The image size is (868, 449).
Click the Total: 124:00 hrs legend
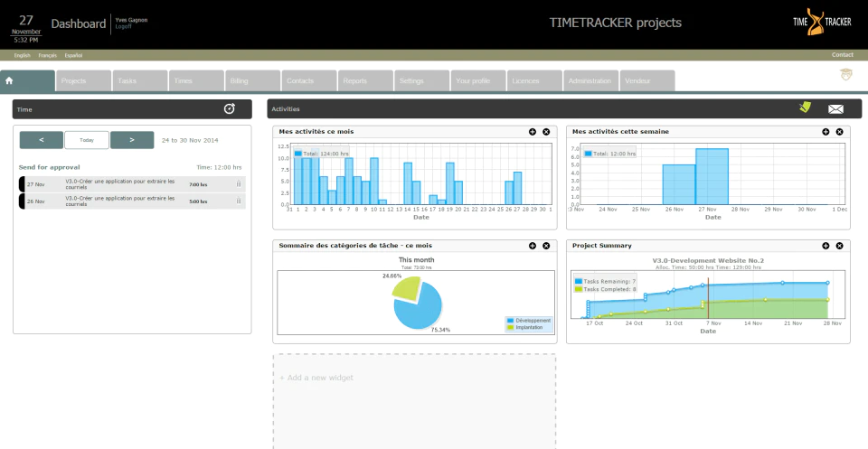[x=321, y=154]
